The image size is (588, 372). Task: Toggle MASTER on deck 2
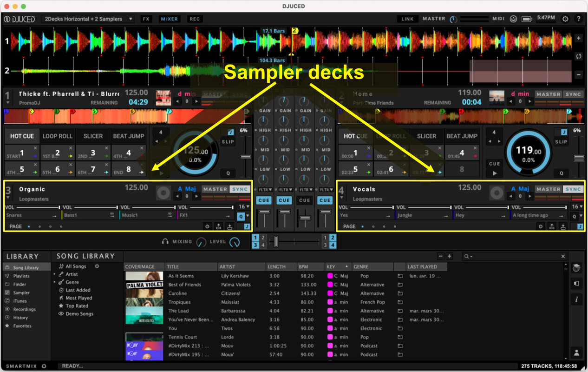tap(548, 94)
